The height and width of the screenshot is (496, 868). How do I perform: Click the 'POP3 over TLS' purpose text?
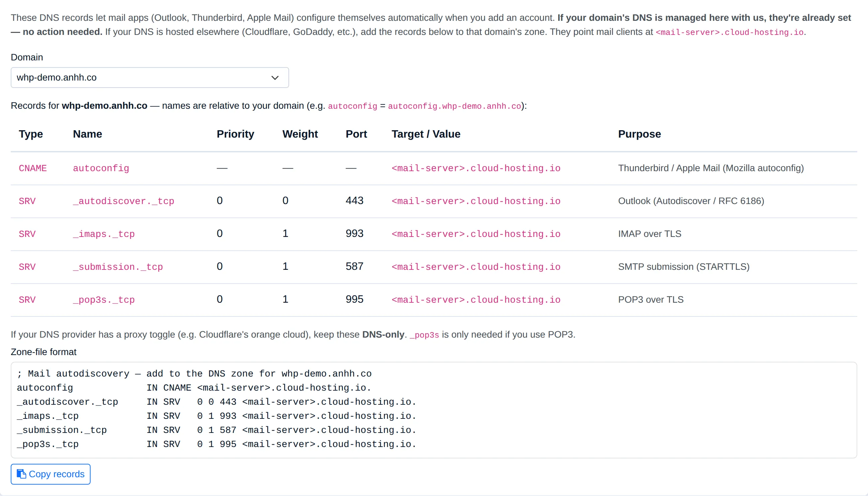tap(650, 299)
